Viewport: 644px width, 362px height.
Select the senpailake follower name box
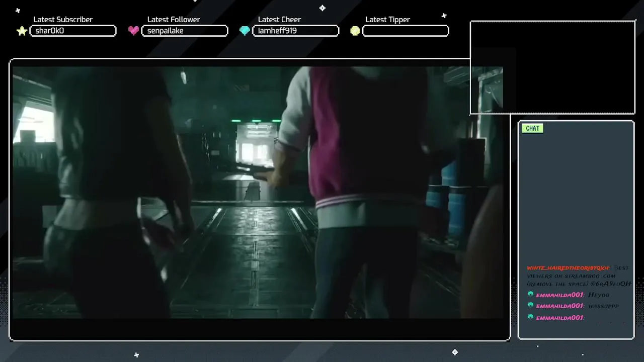[185, 31]
